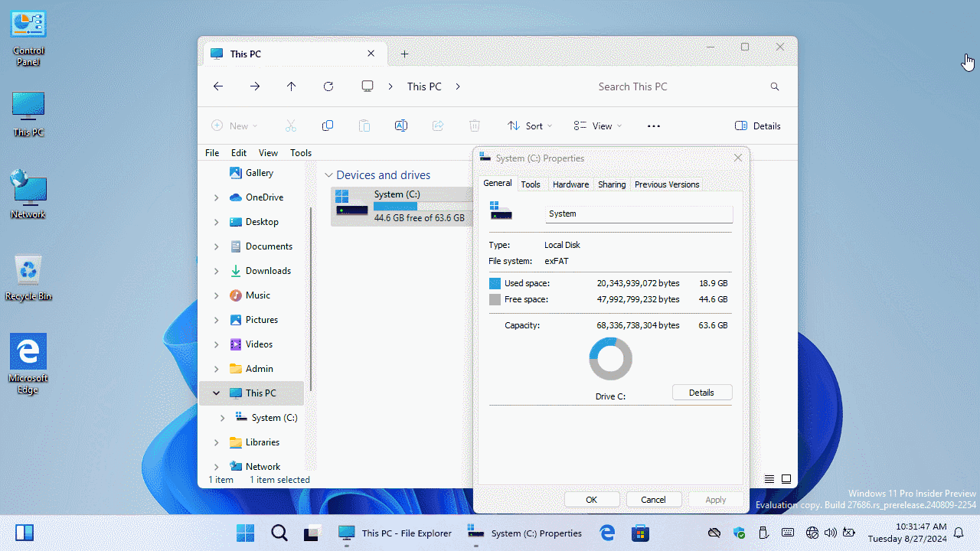Open the Tools menu in menu bar

point(301,153)
